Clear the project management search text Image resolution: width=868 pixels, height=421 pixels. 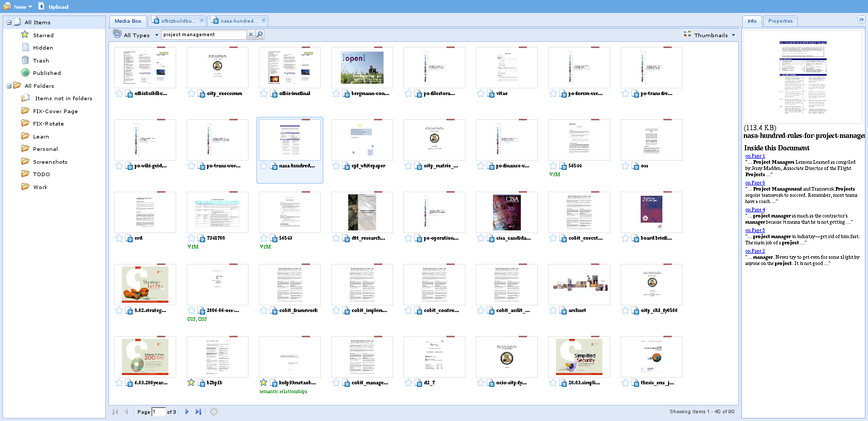(251, 35)
